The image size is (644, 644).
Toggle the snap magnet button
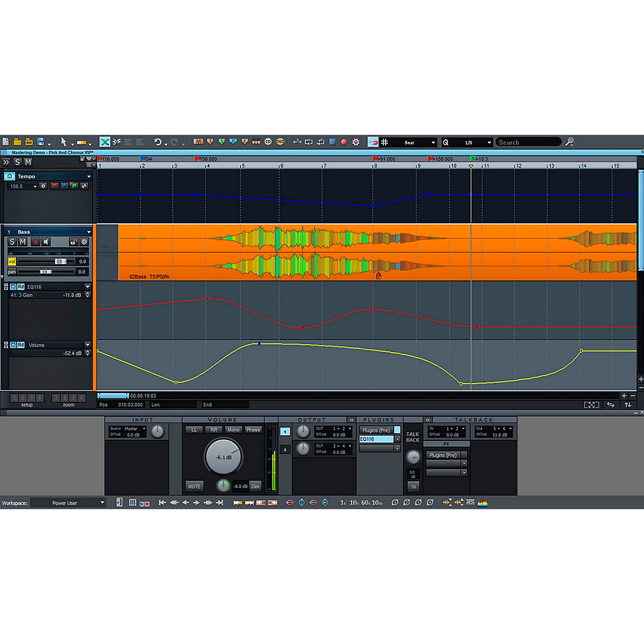pyautogui.click(x=373, y=142)
